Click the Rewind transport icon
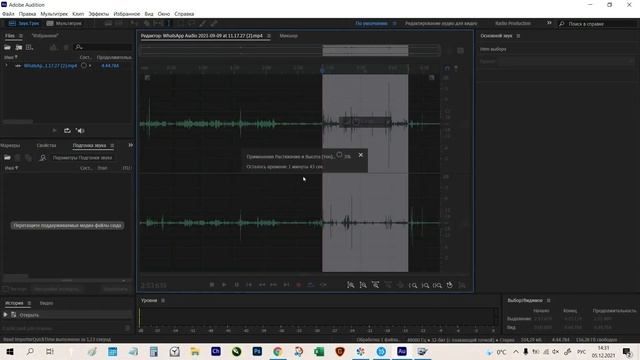This screenshot has height=360, width=640. [x=262, y=285]
